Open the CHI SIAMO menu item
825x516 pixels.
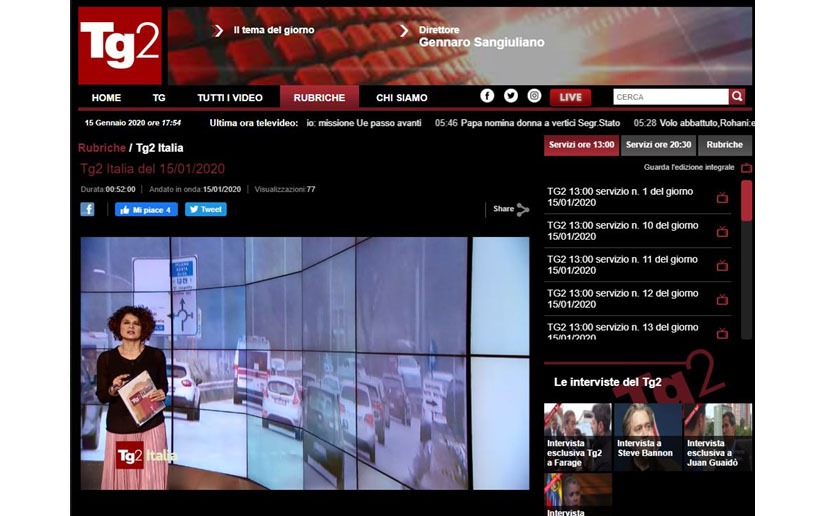[x=401, y=98]
